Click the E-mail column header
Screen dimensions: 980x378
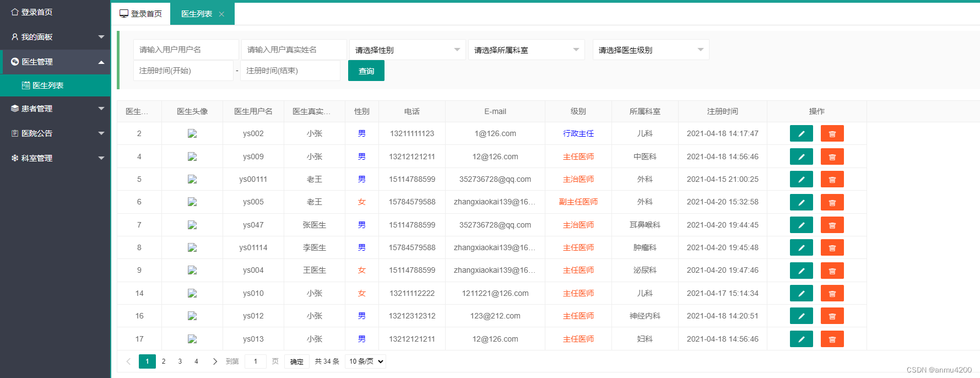[495, 111]
